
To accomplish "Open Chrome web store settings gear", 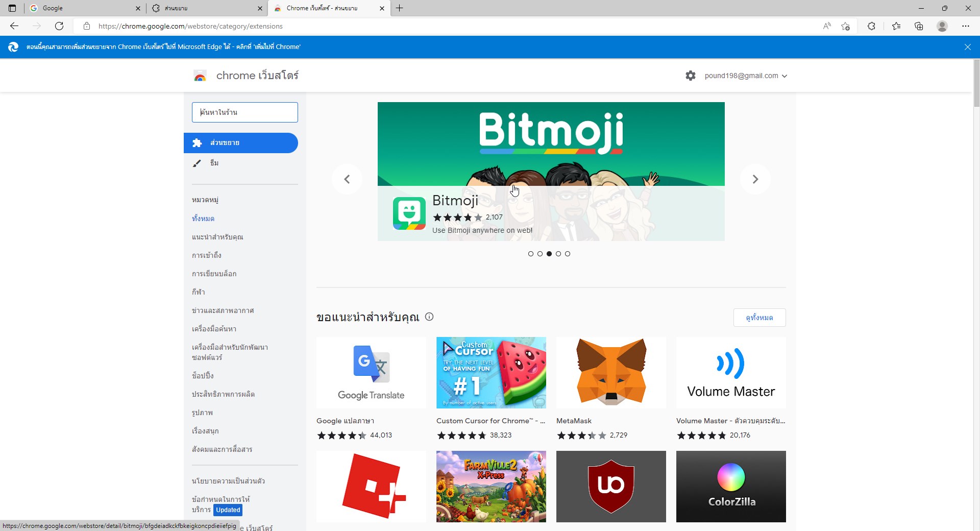I will 691,76.
